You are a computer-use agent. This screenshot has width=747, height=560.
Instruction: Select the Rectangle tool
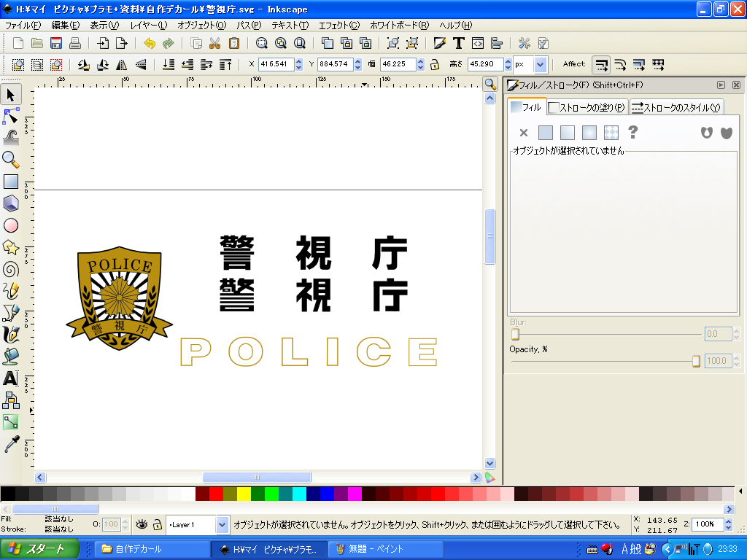coord(11,182)
